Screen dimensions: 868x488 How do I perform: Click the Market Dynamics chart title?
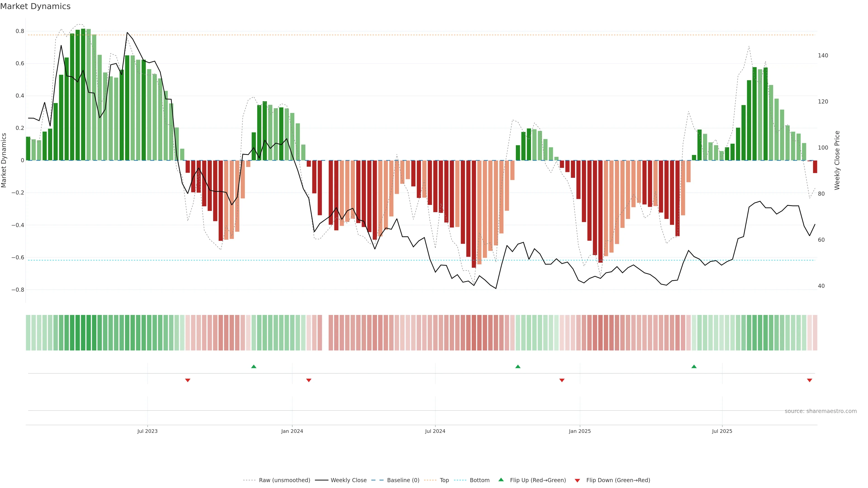point(35,6)
